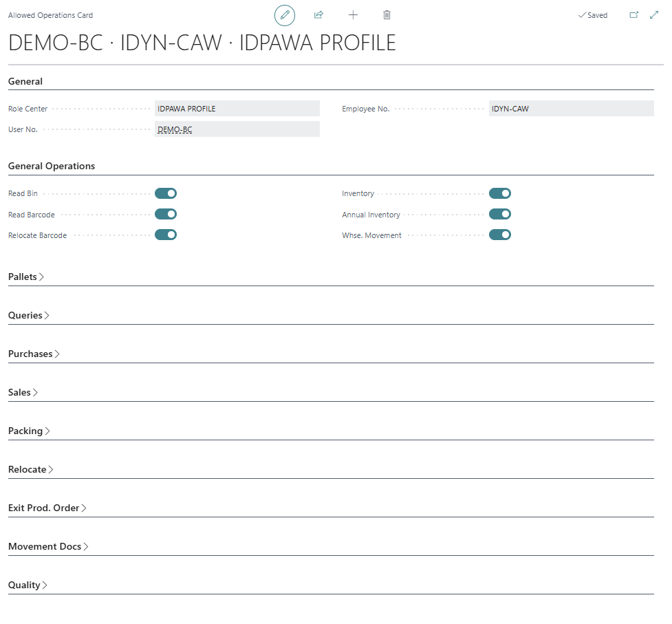Viewport: 672px width, 624px height.
Task: Open card in new window icon
Action: point(634,15)
